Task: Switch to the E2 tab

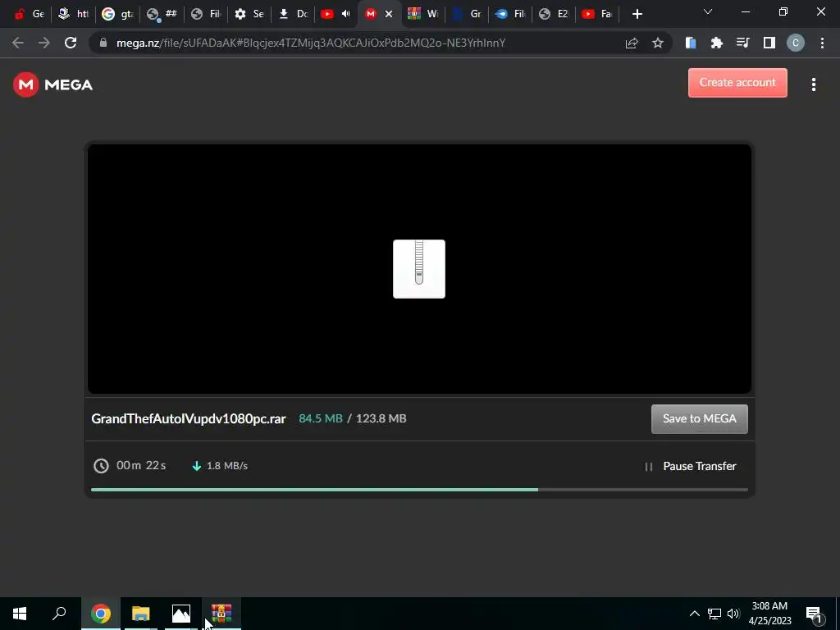Action: (x=554, y=14)
